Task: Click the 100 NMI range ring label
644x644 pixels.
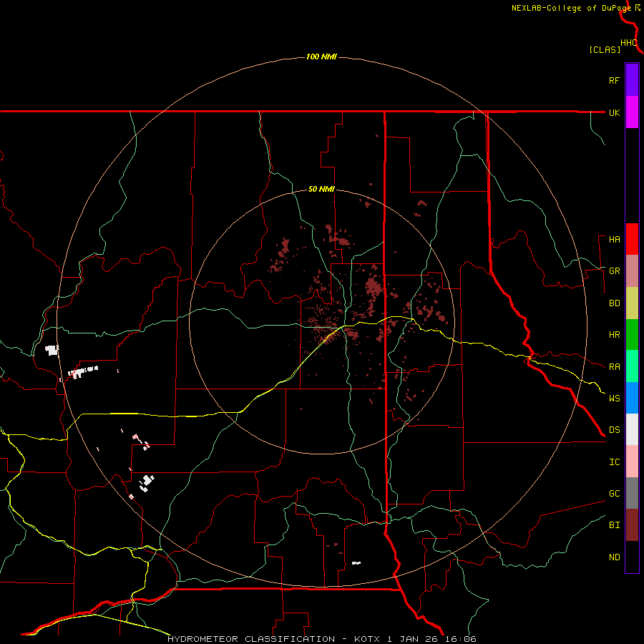Action: click(x=321, y=57)
